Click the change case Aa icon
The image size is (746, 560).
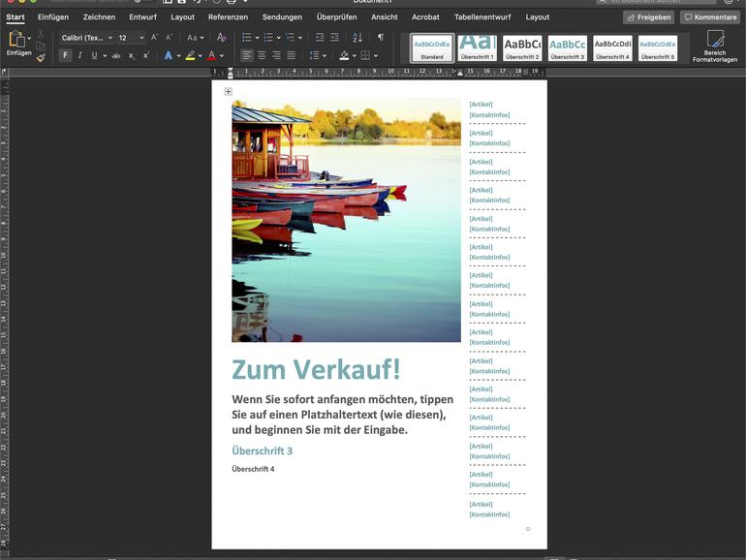tap(192, 37)
